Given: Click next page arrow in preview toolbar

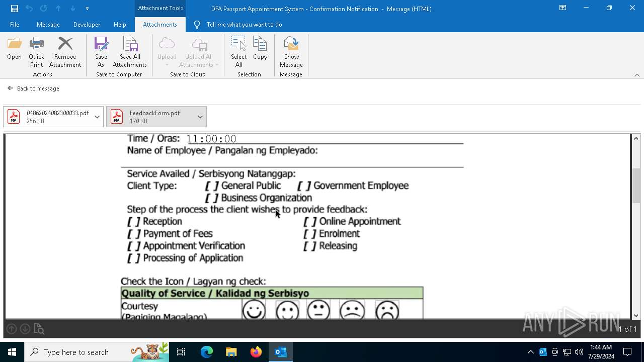Looking at the screenshot, I should coord(25,329).
